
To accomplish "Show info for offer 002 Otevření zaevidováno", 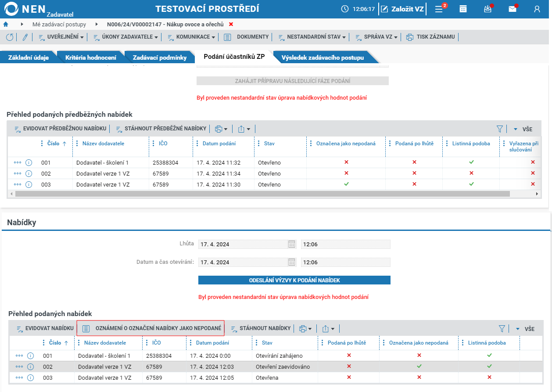I will [31, 367].
